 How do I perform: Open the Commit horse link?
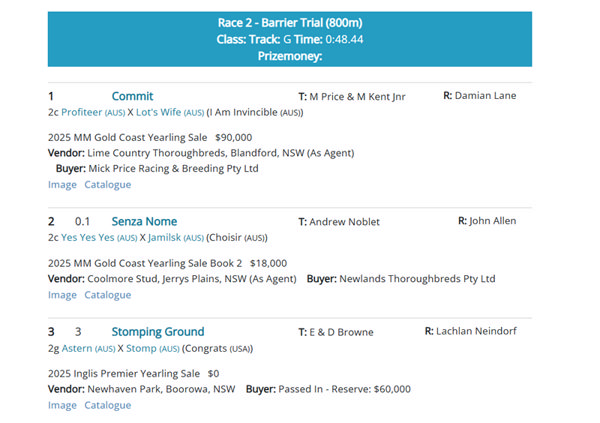click(x=132, y=96)
